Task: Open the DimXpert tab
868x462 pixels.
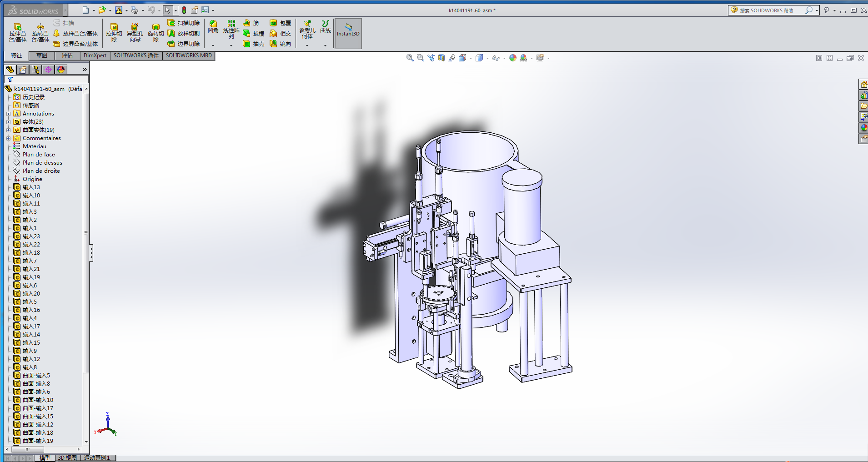Action: point(95,55)
